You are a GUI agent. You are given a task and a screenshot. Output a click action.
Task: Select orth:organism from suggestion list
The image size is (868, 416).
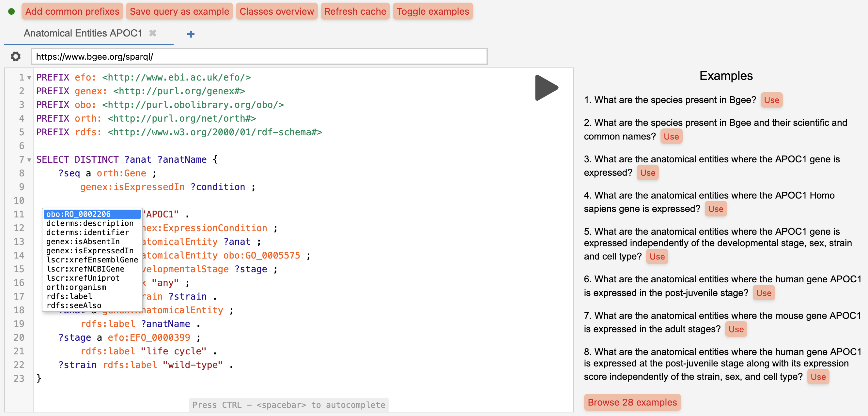tap(76, 287)
